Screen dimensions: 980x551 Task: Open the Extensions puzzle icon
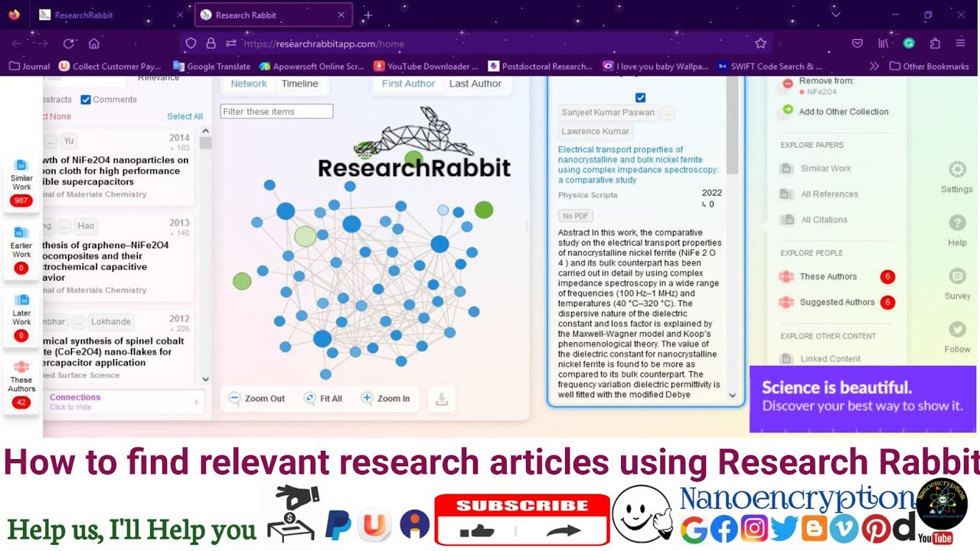(x=935, y=44)
